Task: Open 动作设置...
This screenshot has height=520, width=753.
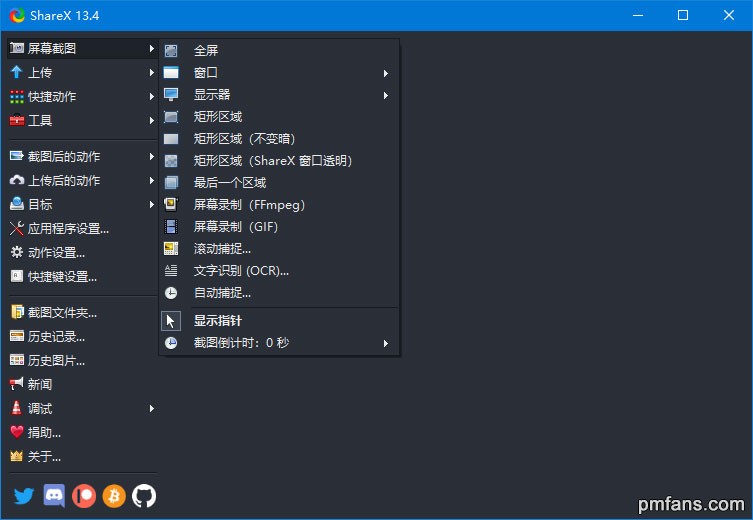Action: 82,253
